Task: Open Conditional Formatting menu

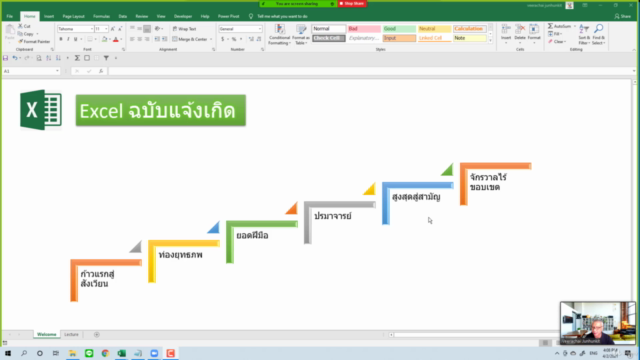Action: pos(280,34)
